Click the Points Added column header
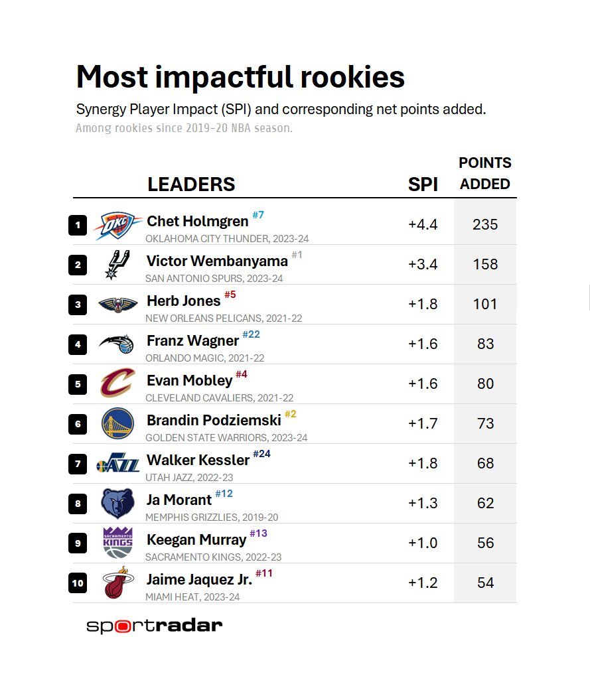This screenshot has width=590, height=700. (485, 173)
